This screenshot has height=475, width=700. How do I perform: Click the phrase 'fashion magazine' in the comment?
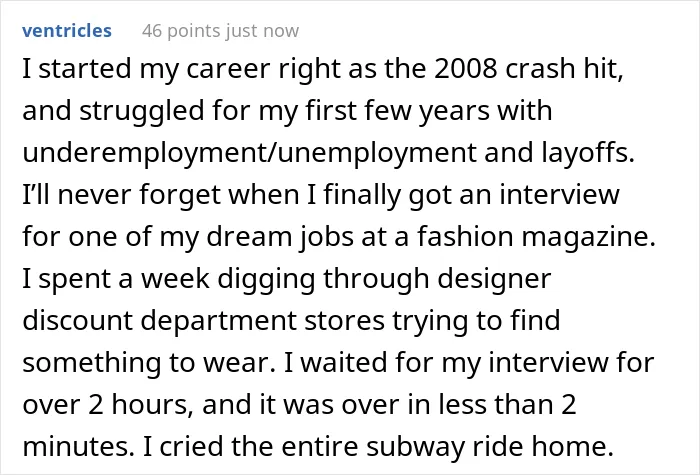[536, 237]
